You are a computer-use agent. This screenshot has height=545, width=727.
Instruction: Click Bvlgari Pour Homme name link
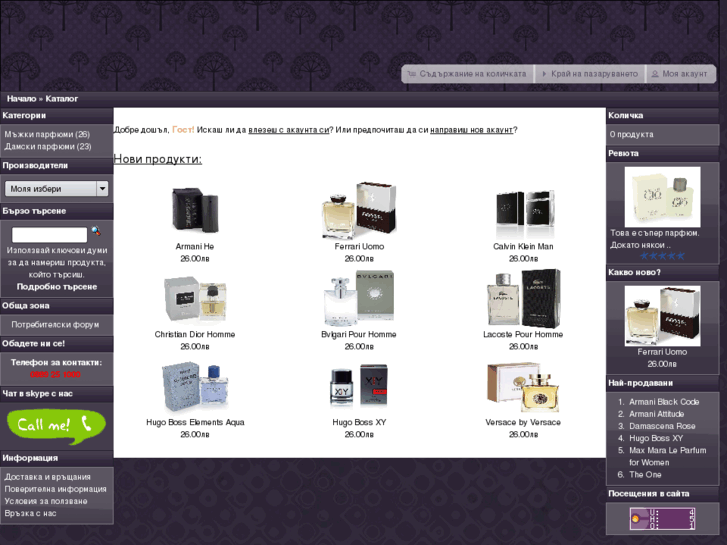click(359, 334)
